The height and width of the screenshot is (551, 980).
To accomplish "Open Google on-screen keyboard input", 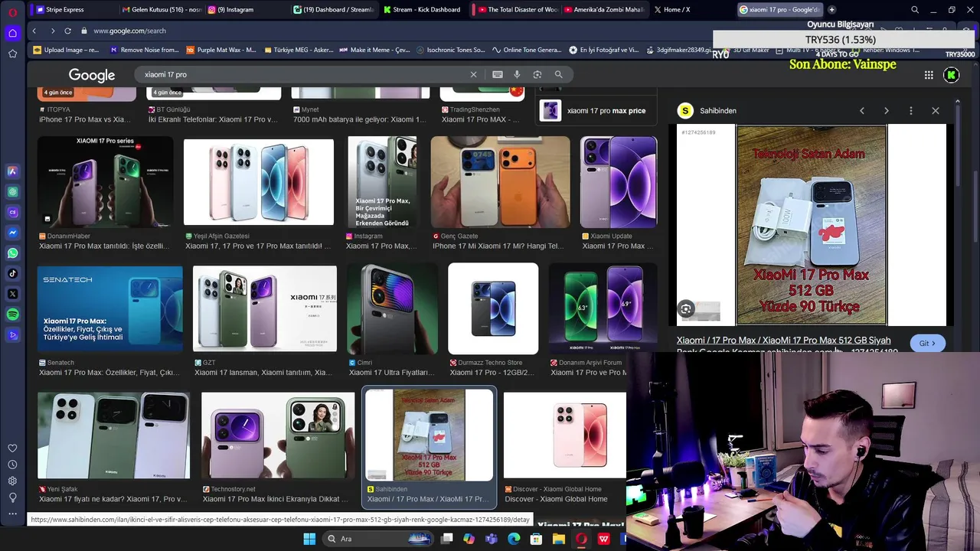I will [x=498, y=74].
